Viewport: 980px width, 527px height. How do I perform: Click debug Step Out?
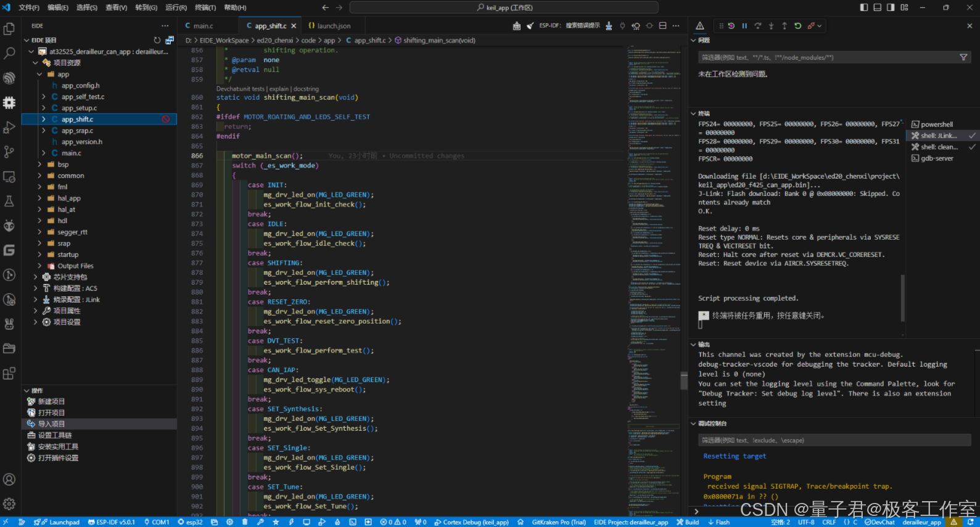(x=784, y=26)
